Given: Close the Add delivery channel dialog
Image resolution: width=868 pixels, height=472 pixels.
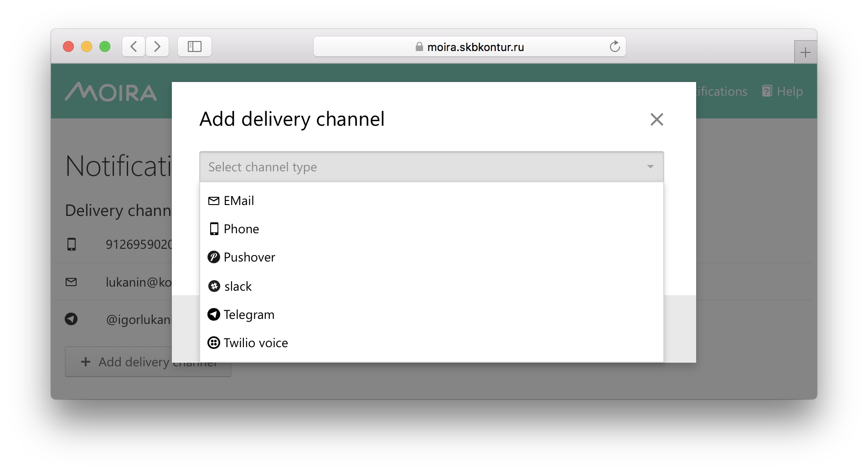Looking at the screenshot, I should point(656,119).
